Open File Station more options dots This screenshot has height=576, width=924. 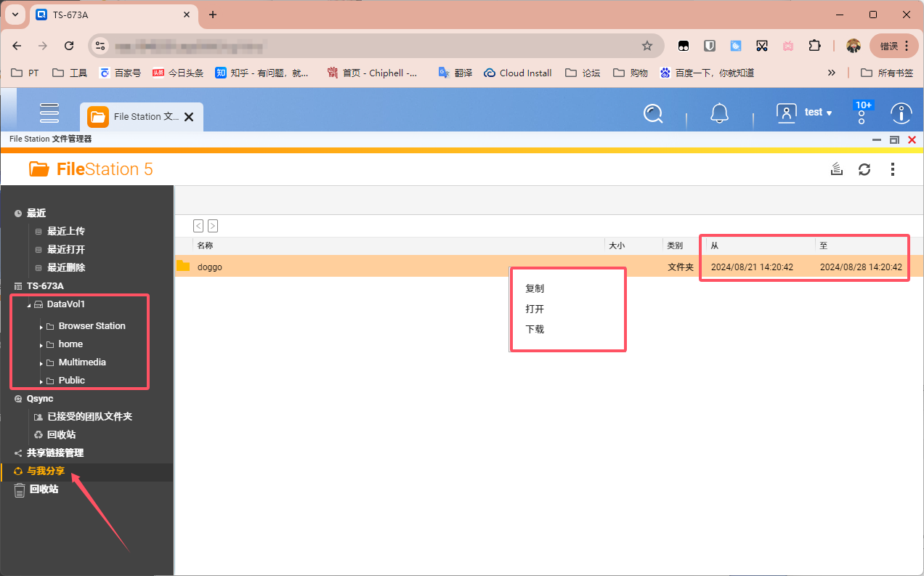tap(892, 169)
